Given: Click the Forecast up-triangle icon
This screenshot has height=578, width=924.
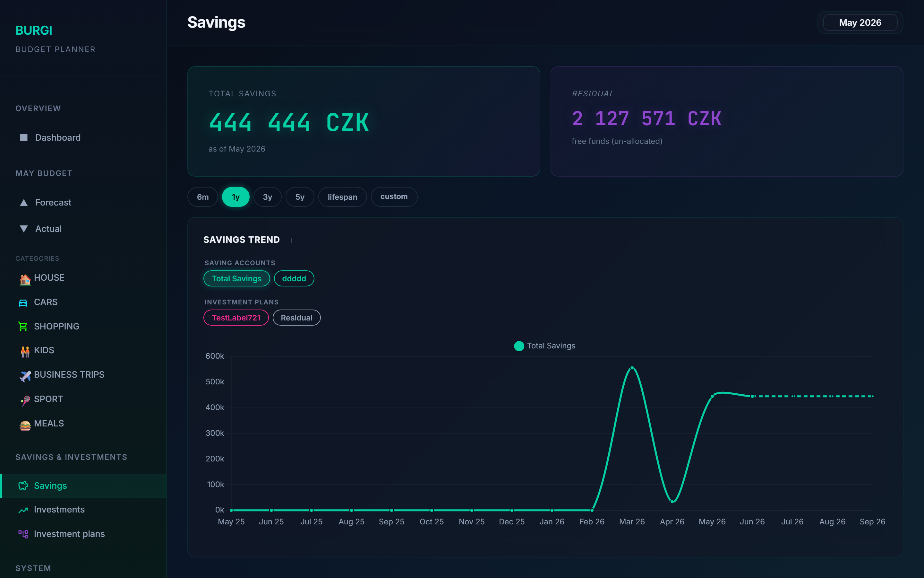Looking at the screenshot, I should pos(24,203).
